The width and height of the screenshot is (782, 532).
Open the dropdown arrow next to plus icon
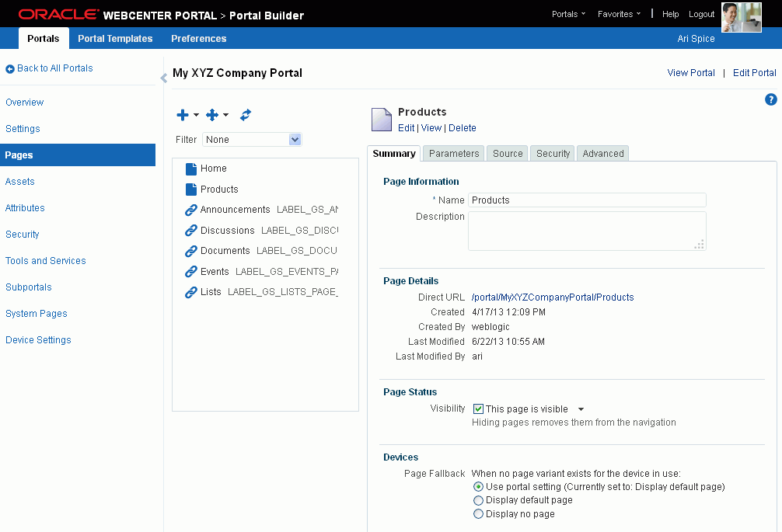coord(196,115)
